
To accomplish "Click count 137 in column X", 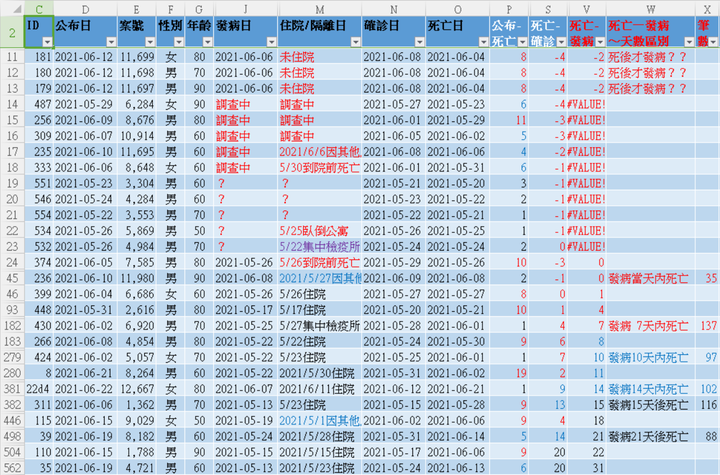I will (708, 326).
